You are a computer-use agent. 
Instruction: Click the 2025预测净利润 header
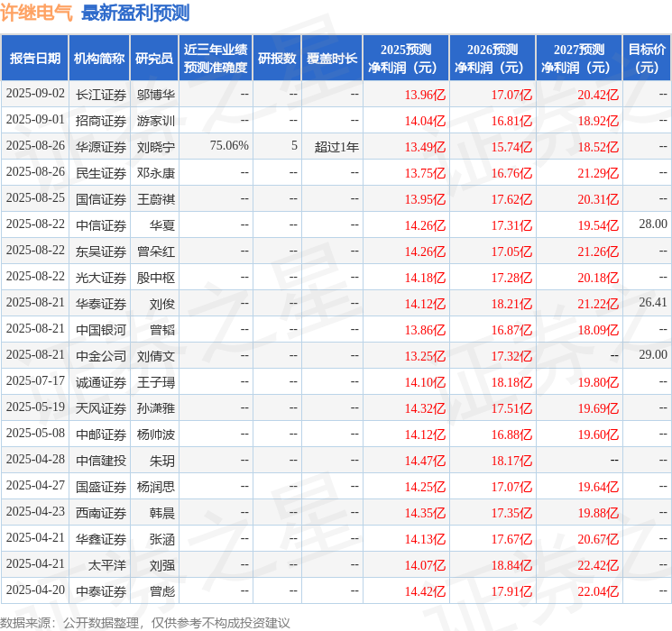click(x=406, y=59)
